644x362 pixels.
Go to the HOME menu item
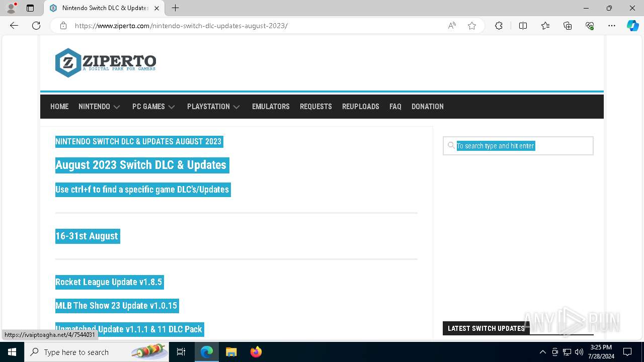point(59,107)
